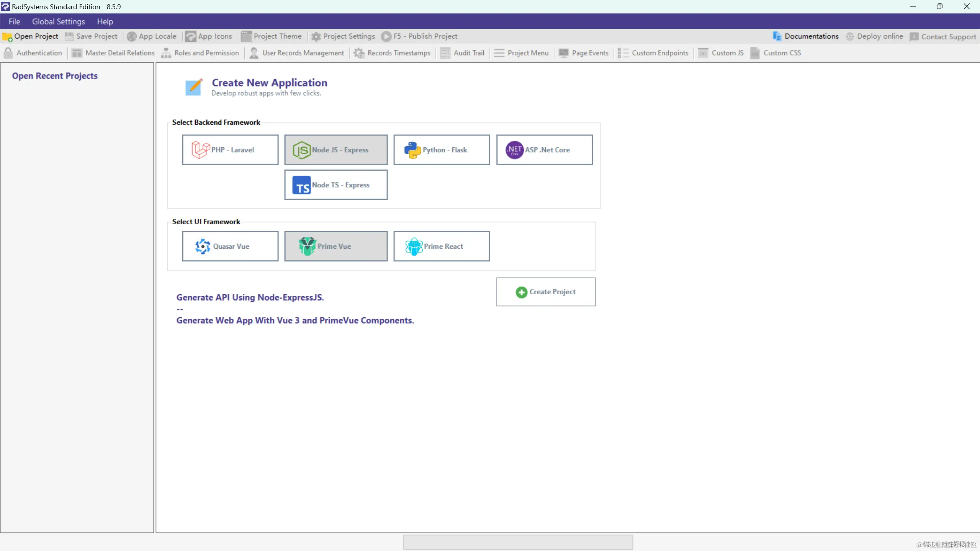Open the File menu
This screenshot has height=551, width=980.
pos(14,21)
